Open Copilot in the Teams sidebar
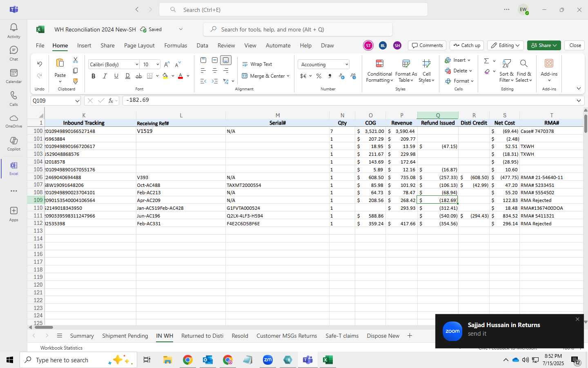 point(13,144)
